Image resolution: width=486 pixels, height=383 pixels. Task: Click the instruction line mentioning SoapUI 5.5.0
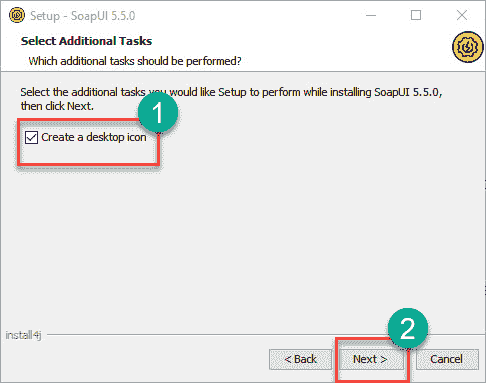tap(231, 92)
